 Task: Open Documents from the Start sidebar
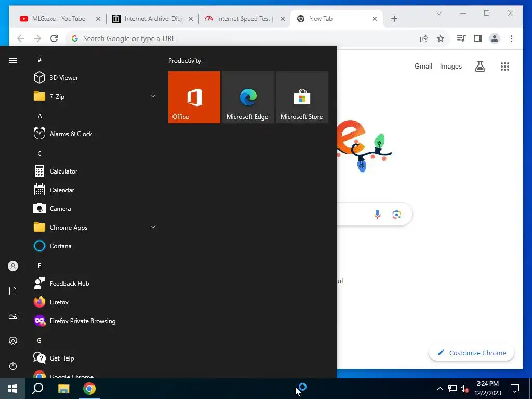click(x=13, y=291)
